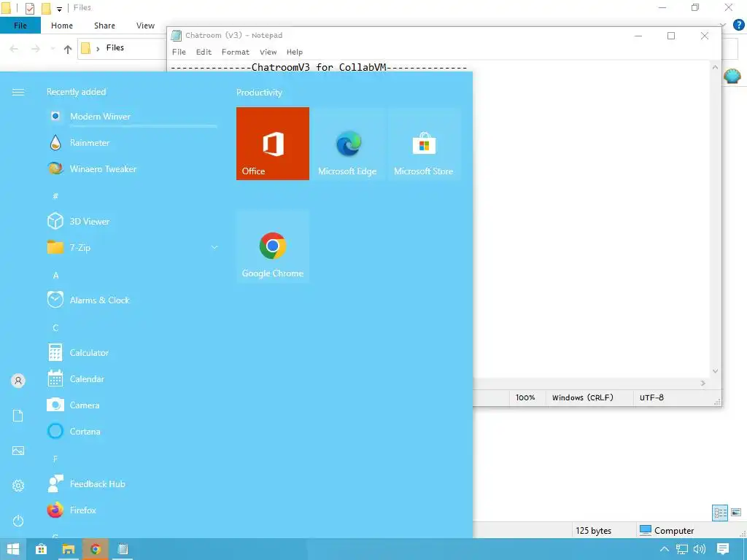Viewport: 747px width, 560px height.
Task: Click the # section header in app list
Action: pos(55,195)
